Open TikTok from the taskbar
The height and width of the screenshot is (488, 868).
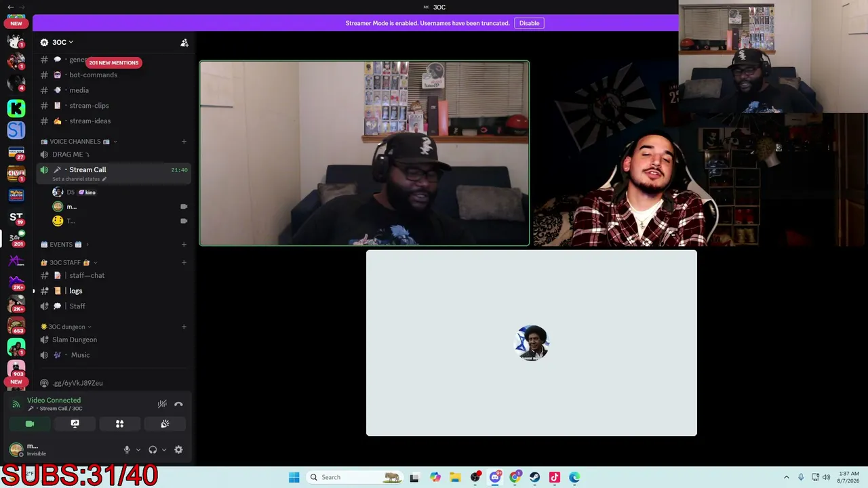click(x=555, y=477)
